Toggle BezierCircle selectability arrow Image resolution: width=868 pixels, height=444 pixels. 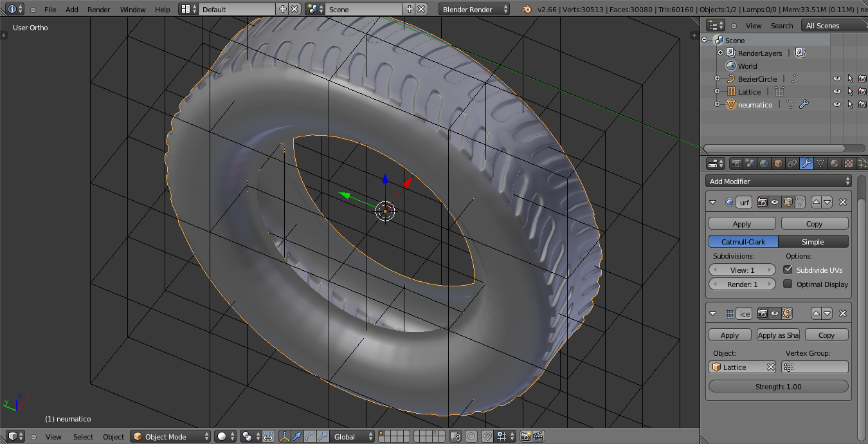[850, 79]
